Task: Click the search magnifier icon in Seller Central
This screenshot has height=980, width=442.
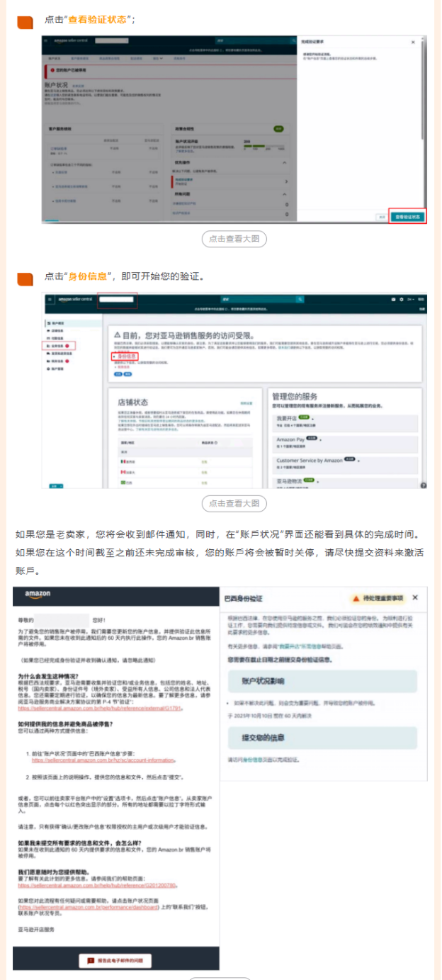Action: tap(300, 300)
